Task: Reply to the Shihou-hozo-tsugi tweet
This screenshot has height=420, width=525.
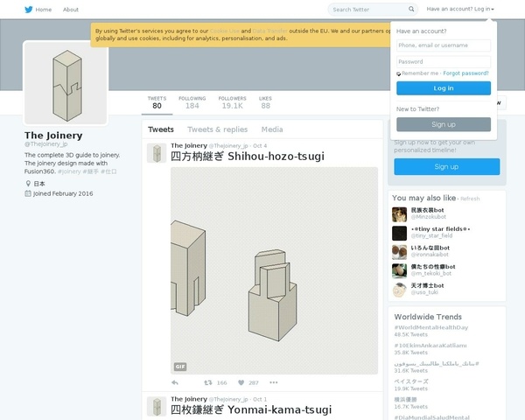Action: tap(175, 382)
